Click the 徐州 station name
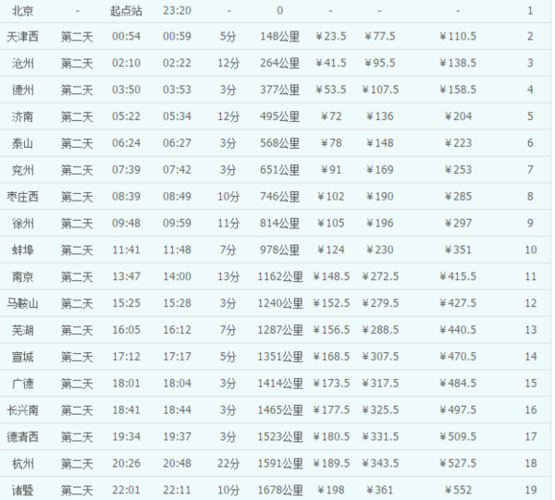 [x=23, y=223]
